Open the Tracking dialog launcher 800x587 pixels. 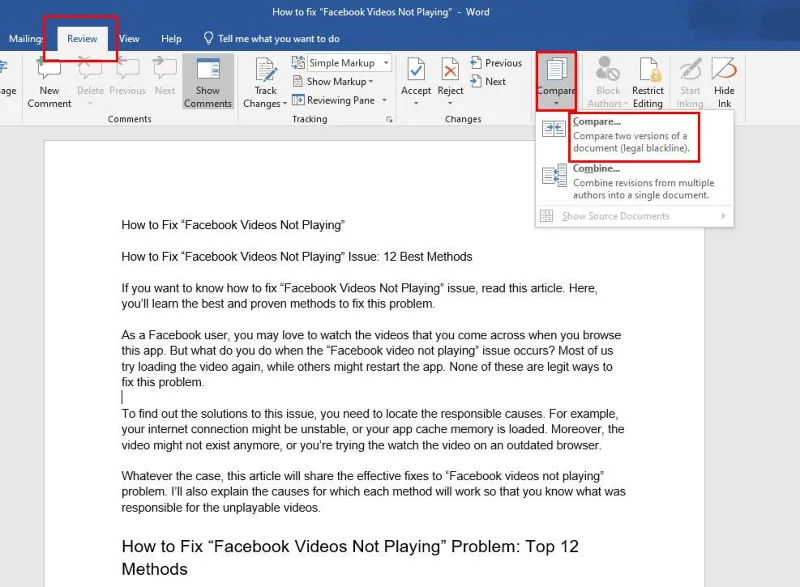point(389,119)
